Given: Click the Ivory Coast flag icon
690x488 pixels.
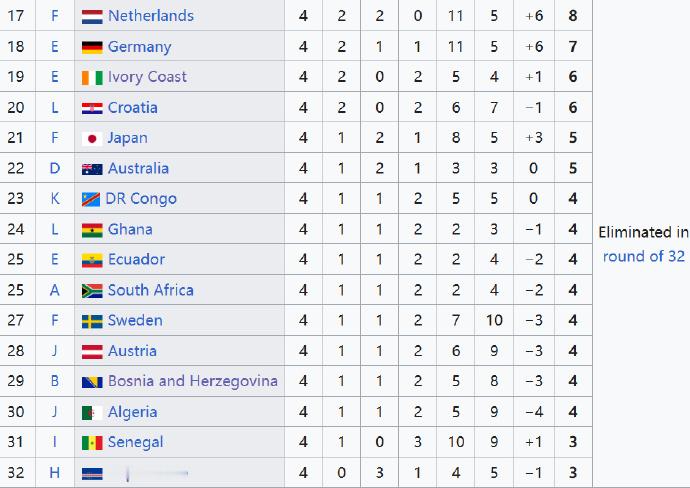Looking at the screenshot, I should point(92,78).
